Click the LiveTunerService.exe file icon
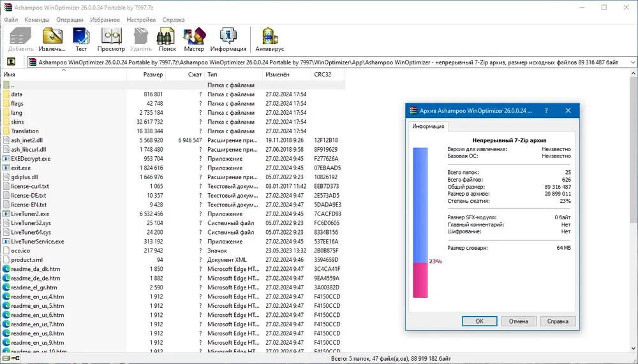Image resolution: width=638 pixels, height=364 pixels. tap(6, 241)
